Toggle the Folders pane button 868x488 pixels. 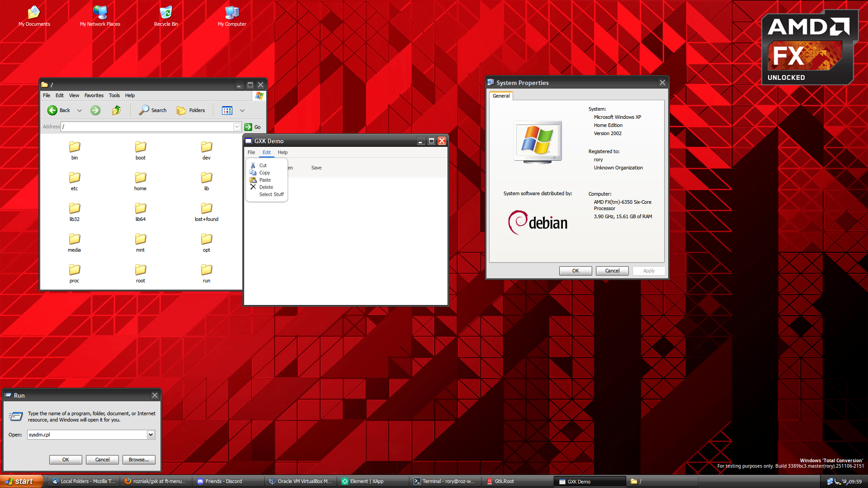pos(191,110)
